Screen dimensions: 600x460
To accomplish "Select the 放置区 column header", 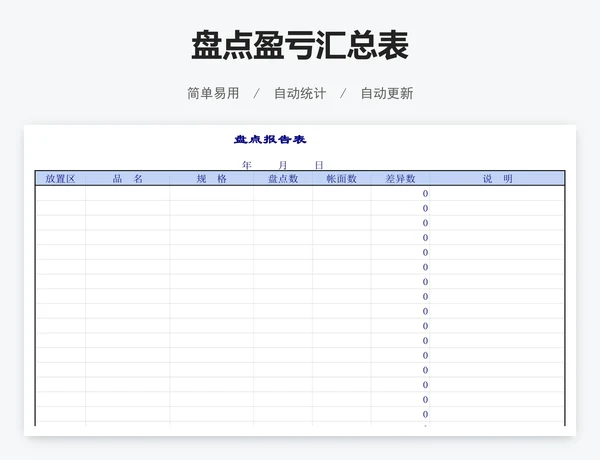I will (x=60, y=179).
